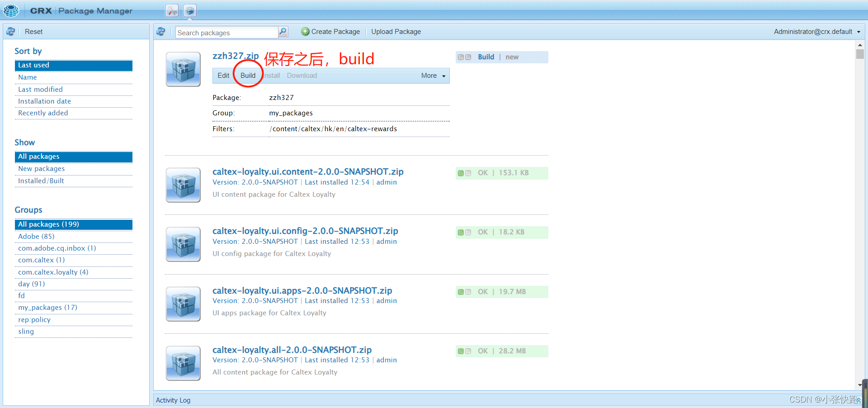The image size is (868, 408).
Task: Click the Reset button
Action: [x=34, y=32]
